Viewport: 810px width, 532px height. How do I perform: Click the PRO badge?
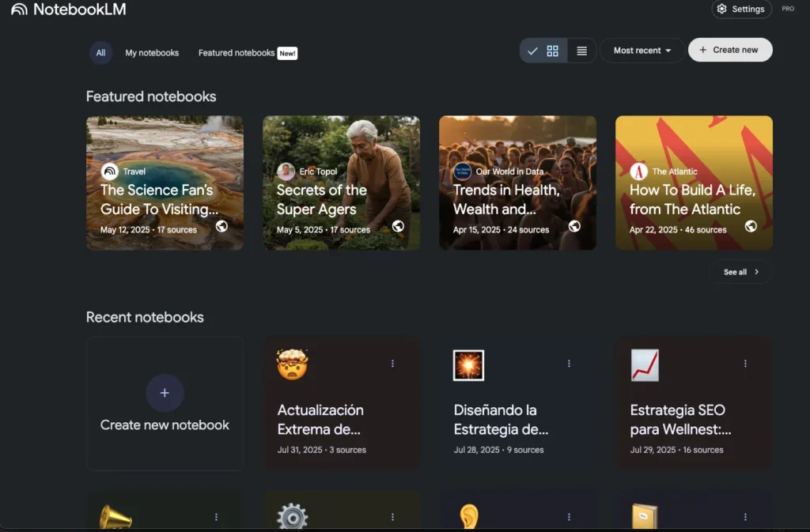pos(788,9)
